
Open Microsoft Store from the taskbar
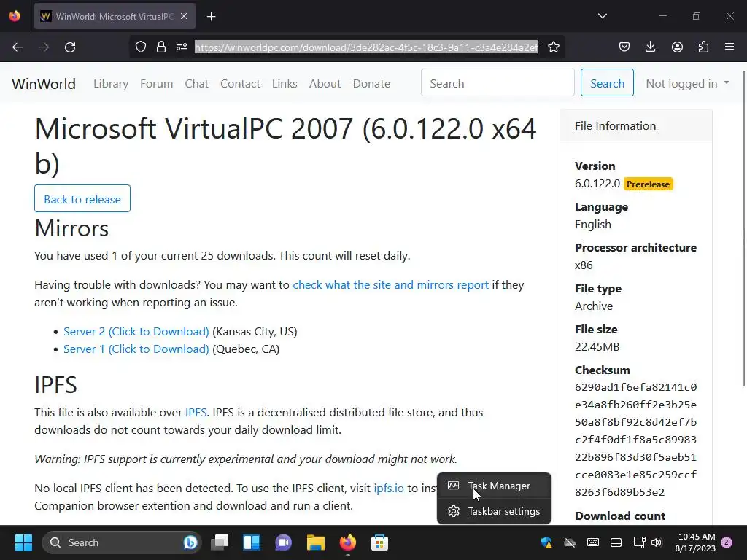(379, 542)
